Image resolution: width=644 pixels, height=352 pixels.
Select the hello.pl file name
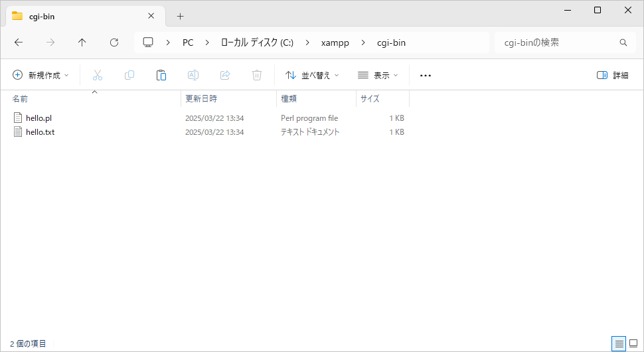[39, 118]
